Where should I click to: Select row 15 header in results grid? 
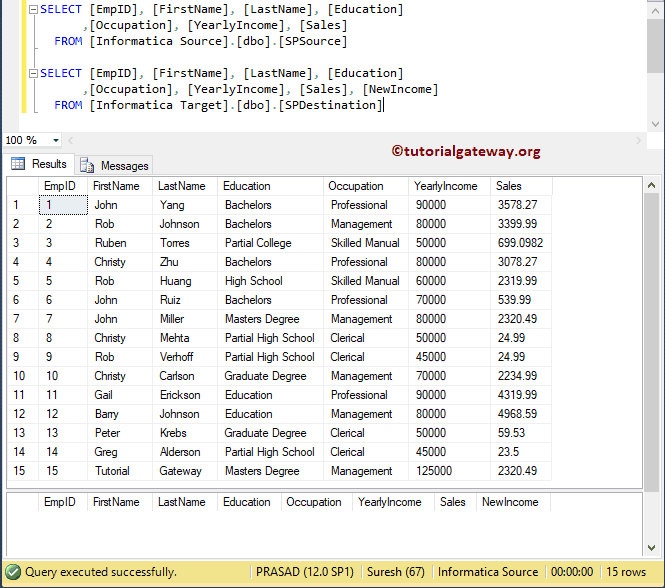(20, 471)
